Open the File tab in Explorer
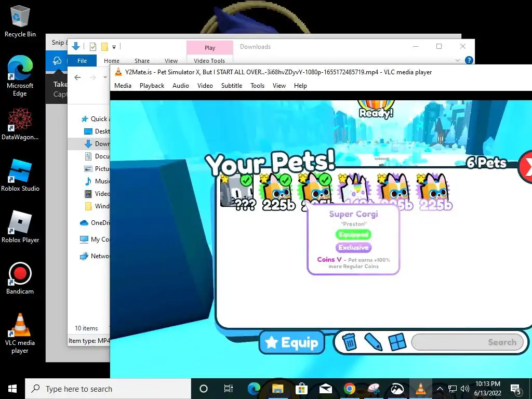 tap(82, 61)
